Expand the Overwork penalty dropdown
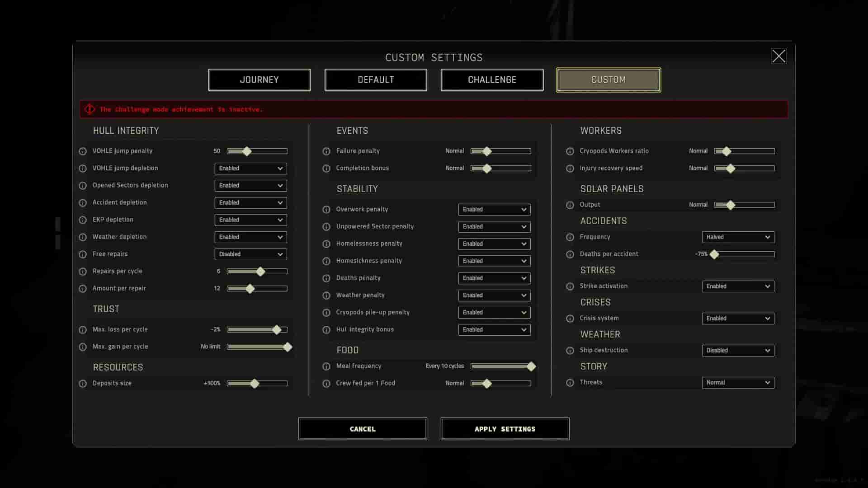This screenshot has width=868, height=488. click(x=494, y=210)
